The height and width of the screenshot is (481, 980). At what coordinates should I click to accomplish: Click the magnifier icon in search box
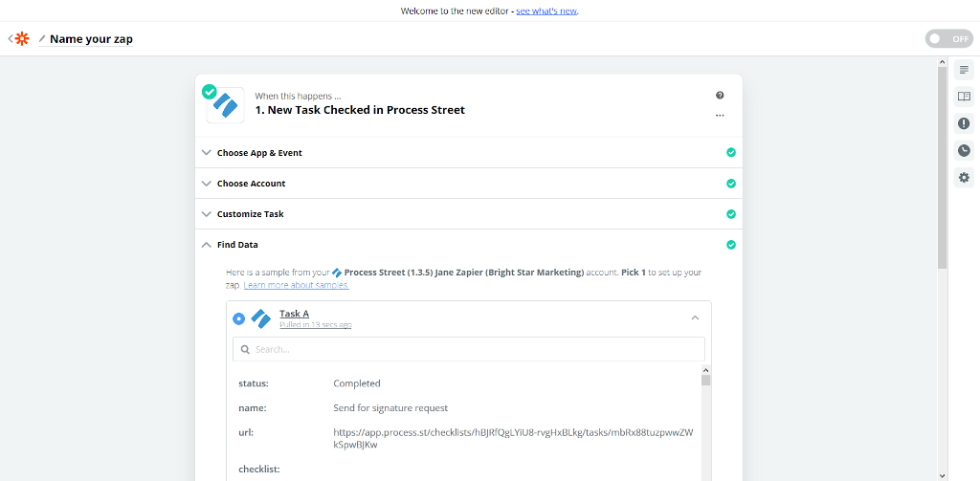245,349
